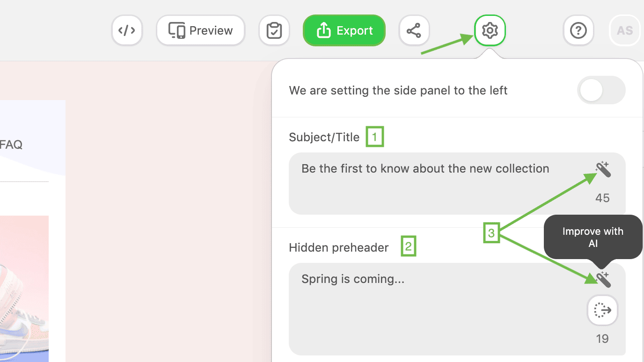
Task: Click the preheader's Improve with AI wand
Action: coord(603,279)
